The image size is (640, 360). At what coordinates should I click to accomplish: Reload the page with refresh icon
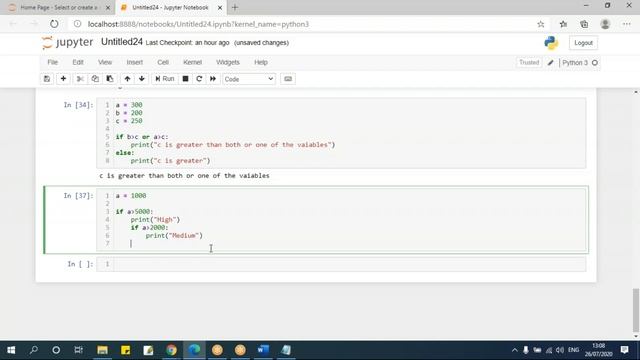coord(54,24)
